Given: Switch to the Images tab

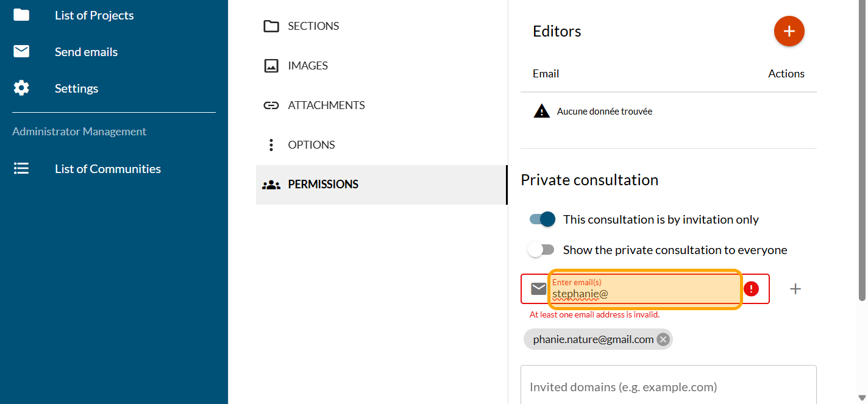Looking at the screenshot, I should pyautogui.click(x=308, y=66).
